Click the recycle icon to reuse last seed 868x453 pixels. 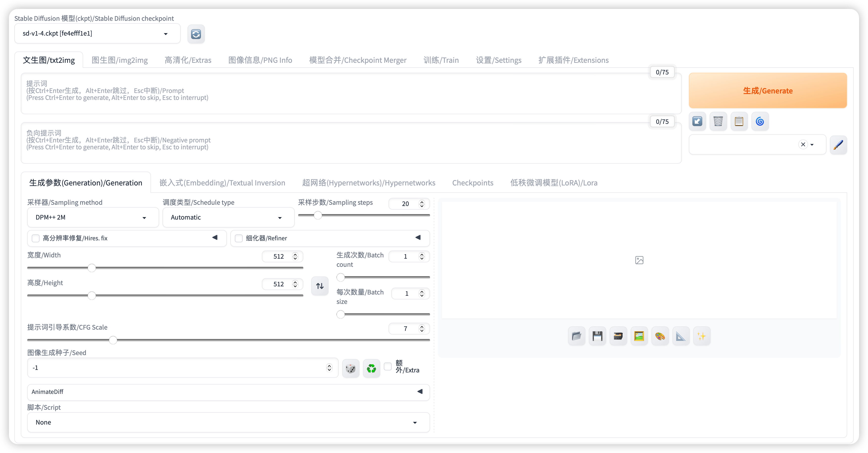[x=371, y=368]
